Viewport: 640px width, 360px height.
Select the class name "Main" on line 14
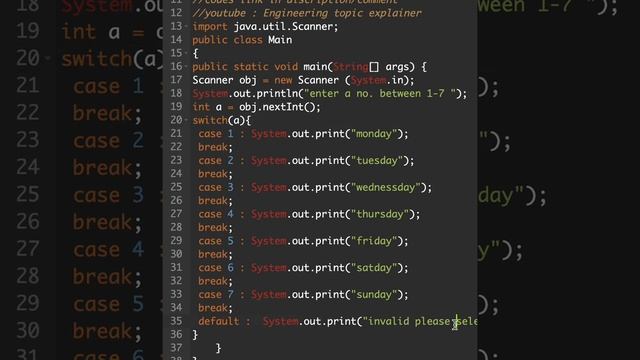[x=280, y=40]
